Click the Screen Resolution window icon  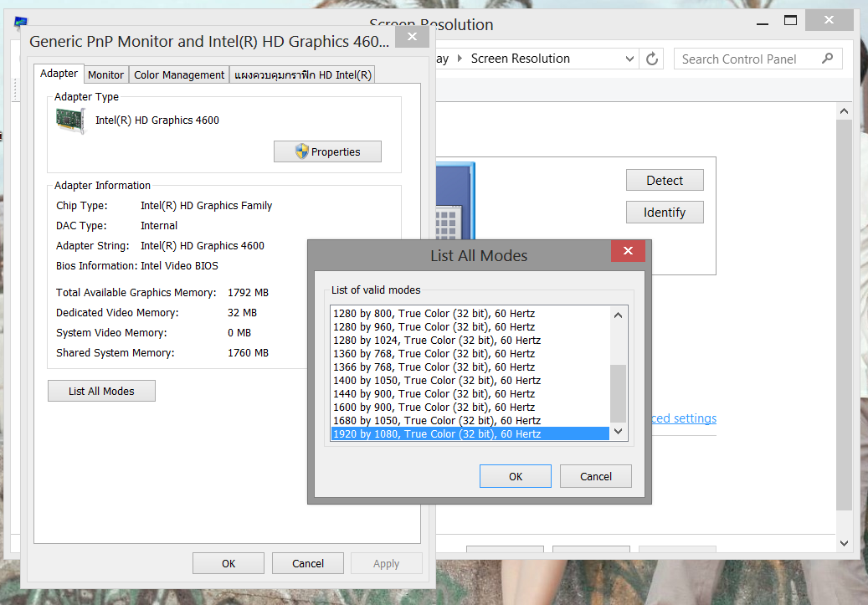pyautogui.click(x=20, y=22)
